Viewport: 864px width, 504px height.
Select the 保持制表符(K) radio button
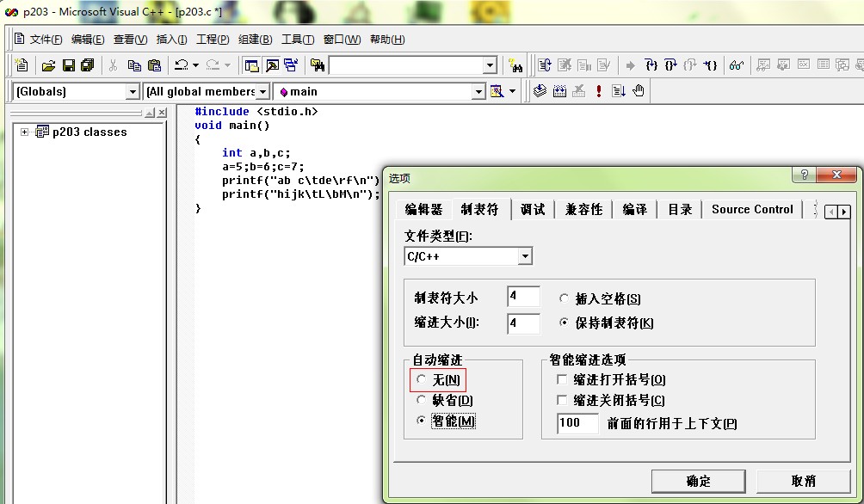pos(564,323)
